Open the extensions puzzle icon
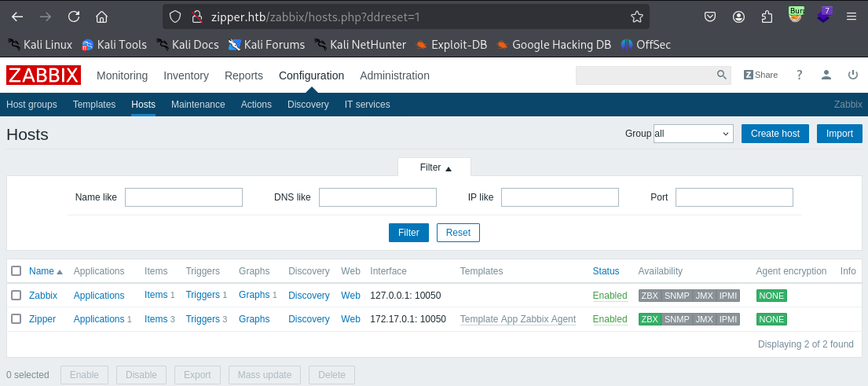868x386 pixels. tap(767, 17)
